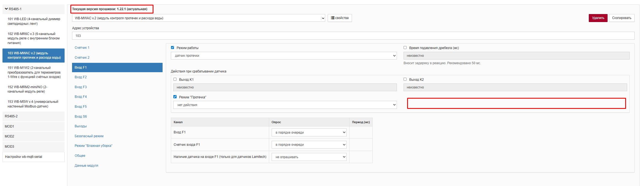The width and height of the screenshot is (644, 186).
Task: Click the red Удалить button
Action: pyautogui.click(x=598, y=18)
